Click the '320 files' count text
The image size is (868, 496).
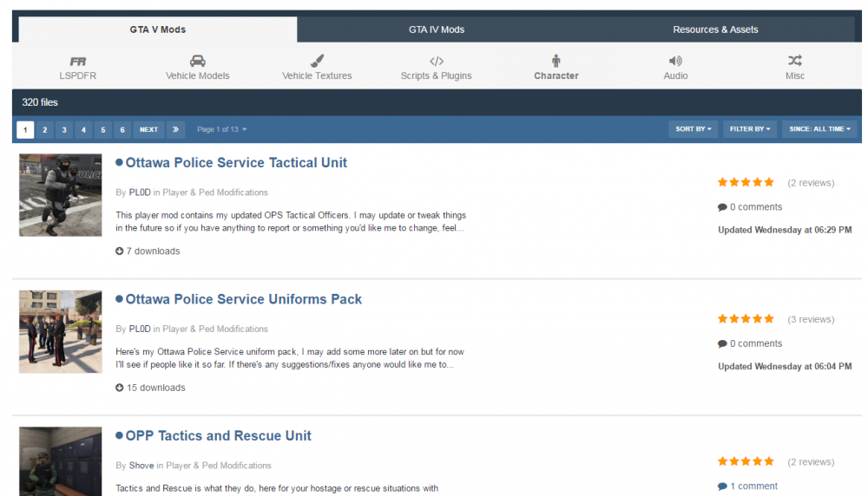40,102
